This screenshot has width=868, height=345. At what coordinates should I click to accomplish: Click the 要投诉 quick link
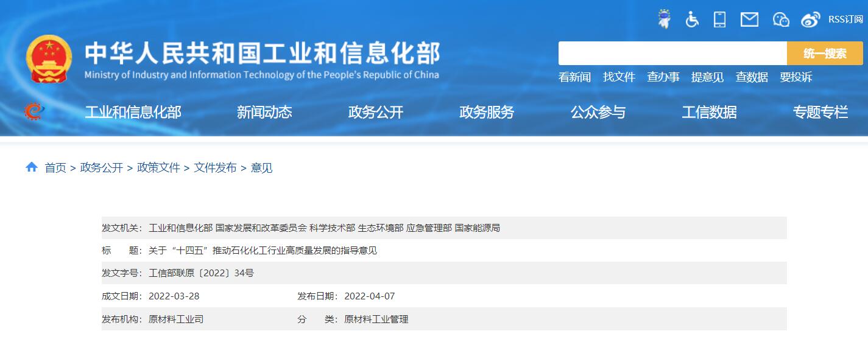796,77
